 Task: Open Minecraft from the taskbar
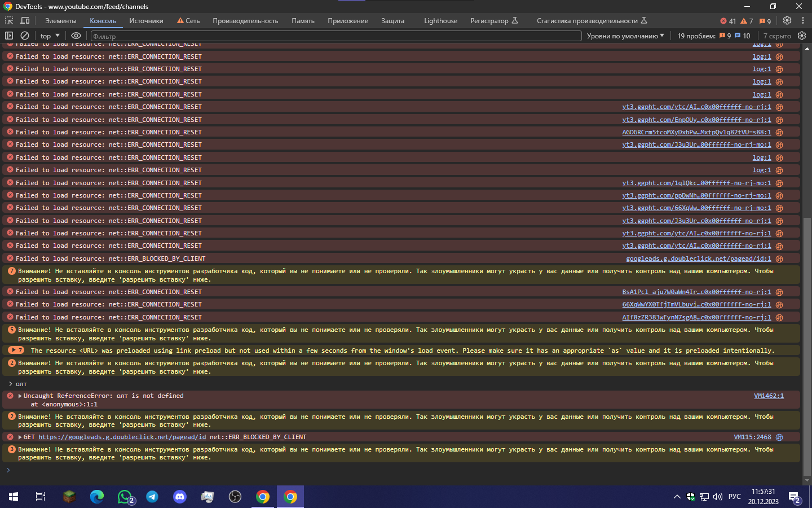[69, 497]
